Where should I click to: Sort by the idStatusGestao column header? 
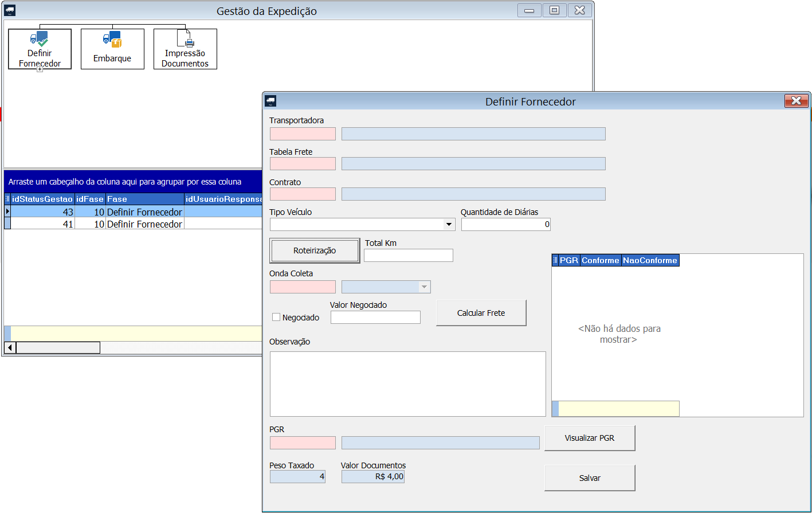tap(43, 199)
